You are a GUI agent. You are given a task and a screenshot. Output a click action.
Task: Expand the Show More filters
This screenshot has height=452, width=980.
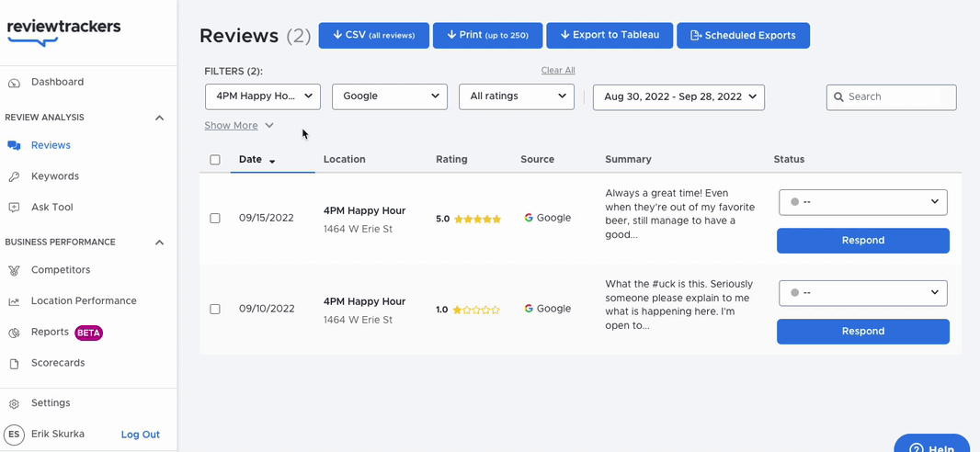239,126
